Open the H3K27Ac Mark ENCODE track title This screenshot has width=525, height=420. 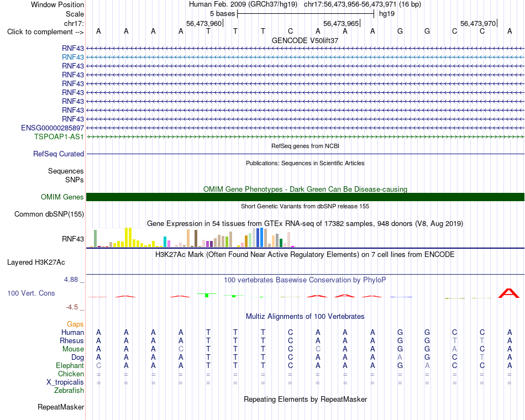coord(305,255)
